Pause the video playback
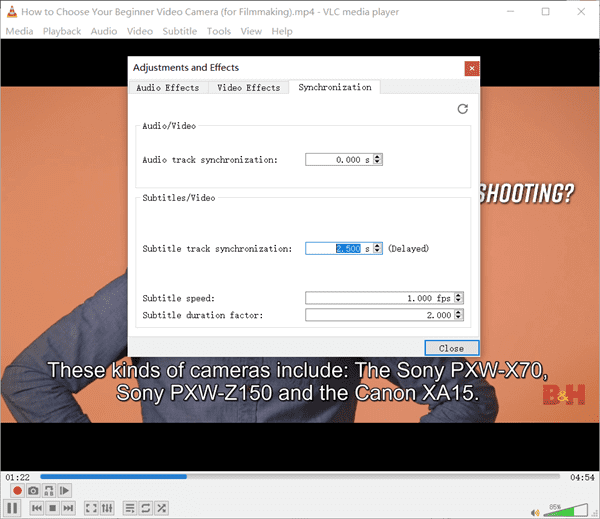600x519 pixels. click(x=12, y=508)
